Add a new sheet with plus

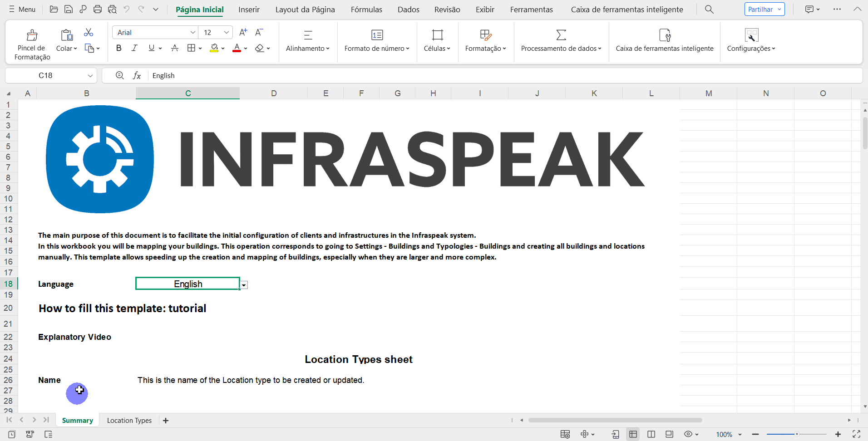click(x=166, y=421)
